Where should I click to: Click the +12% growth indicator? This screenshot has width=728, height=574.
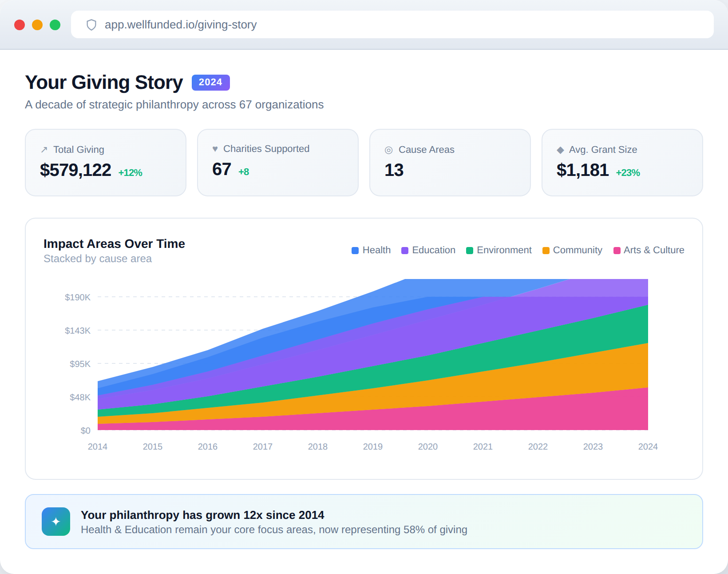(x=129, y=172)
